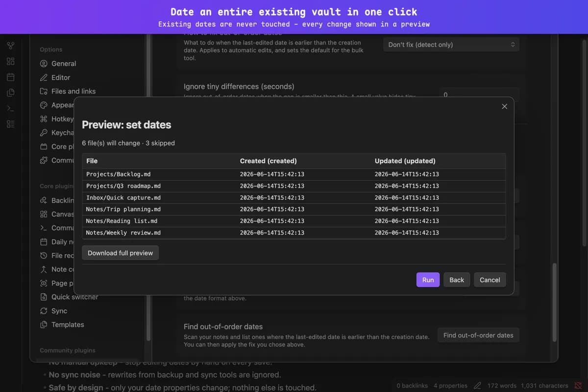Click Find out-of-order dates button
Screen dimensions: 588x392
478,335
